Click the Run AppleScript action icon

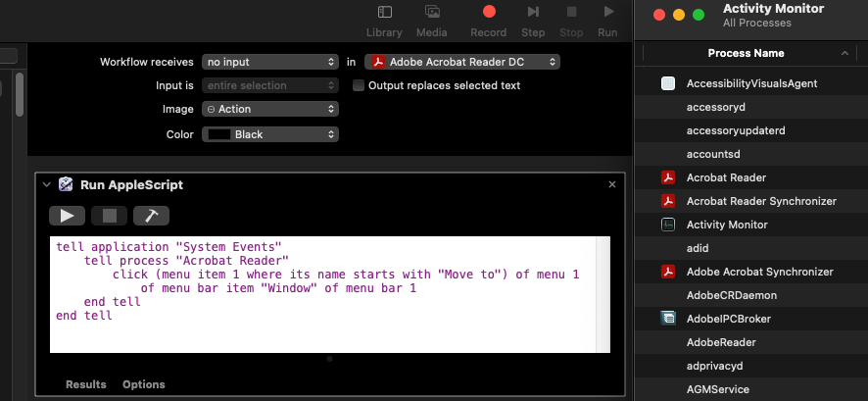pos(66,184)
